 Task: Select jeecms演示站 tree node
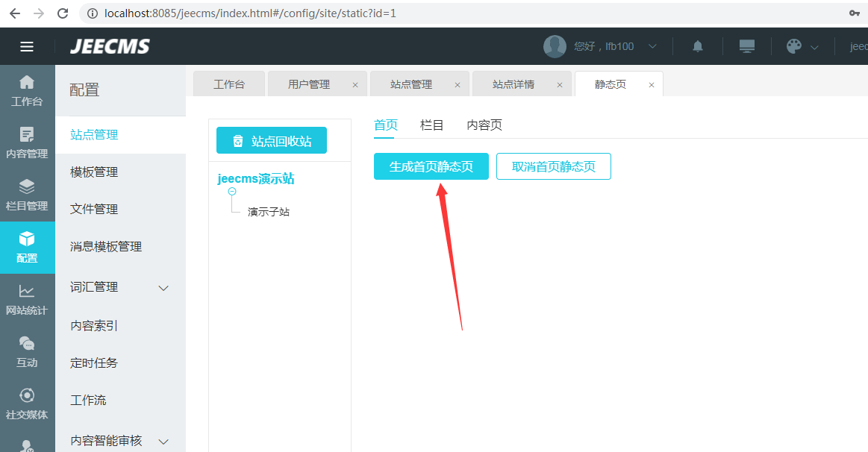[256, 178]
